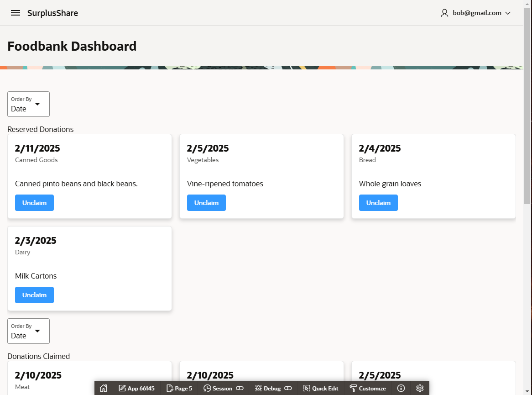Open the hamburger navigation menu
Screen dimensions: 532x395
tap(16, 13)
